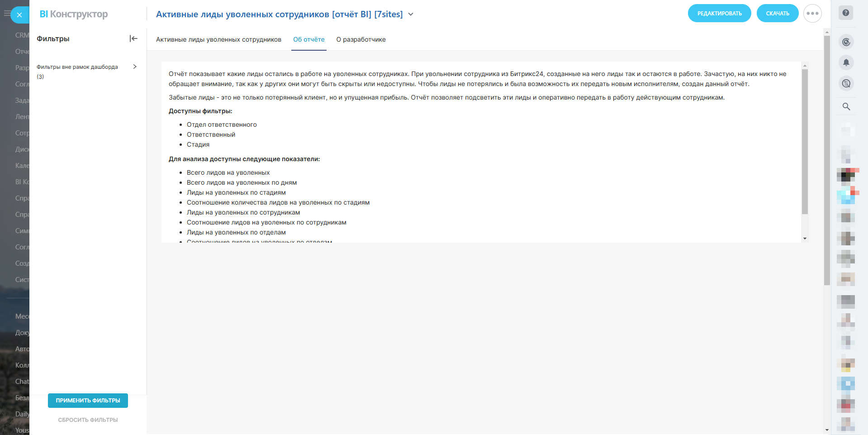Open the Bitrix24 swirl icon in the right sidebar
The height and width of the screenshot is (435, 868).
point(846,42)
